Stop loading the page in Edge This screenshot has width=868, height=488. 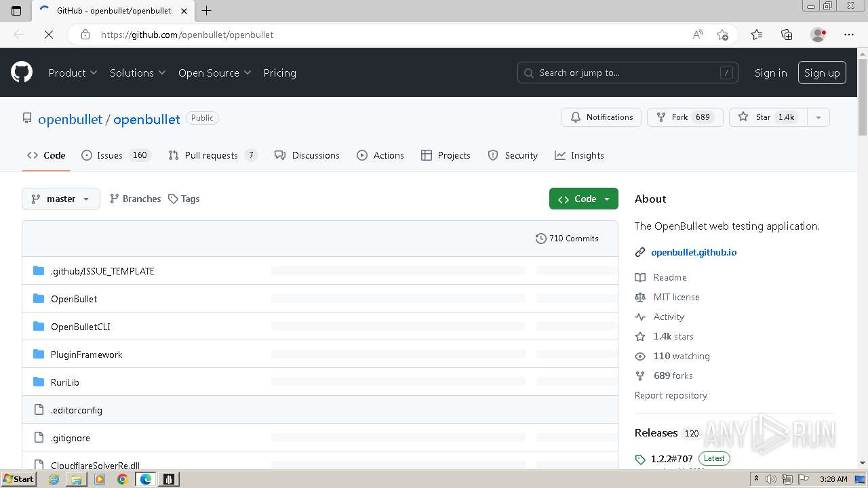click(x=49, y=35)
